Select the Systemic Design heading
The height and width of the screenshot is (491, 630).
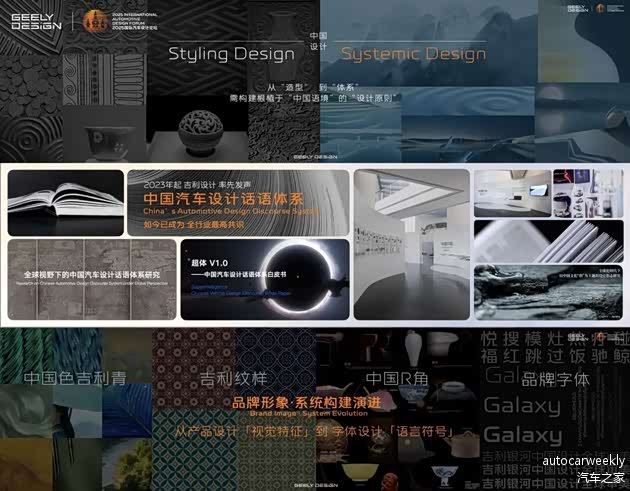coord(413,54)
